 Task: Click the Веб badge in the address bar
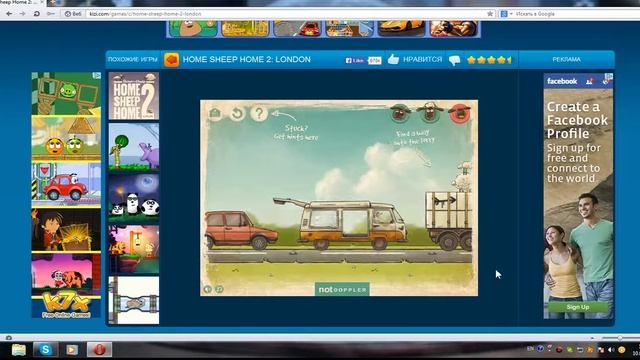73,14
